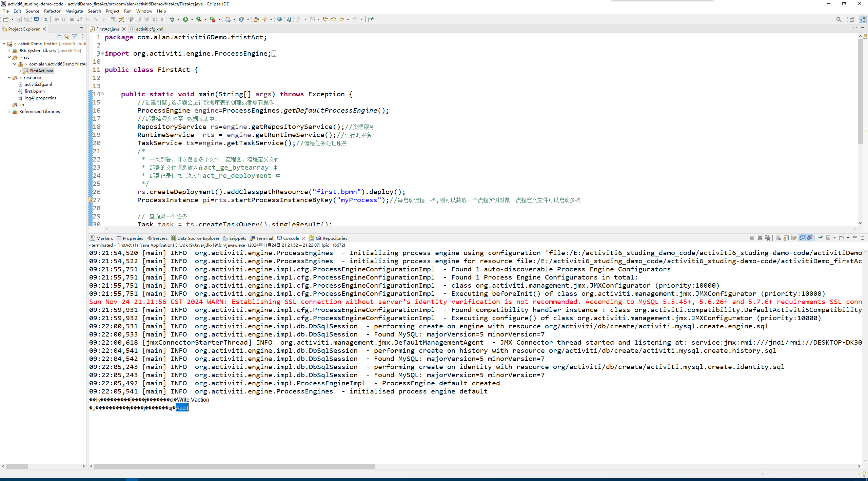Select log4j.properties in Project Explorer
Viewport: 868px width, 481px height.
coord(40,98)
